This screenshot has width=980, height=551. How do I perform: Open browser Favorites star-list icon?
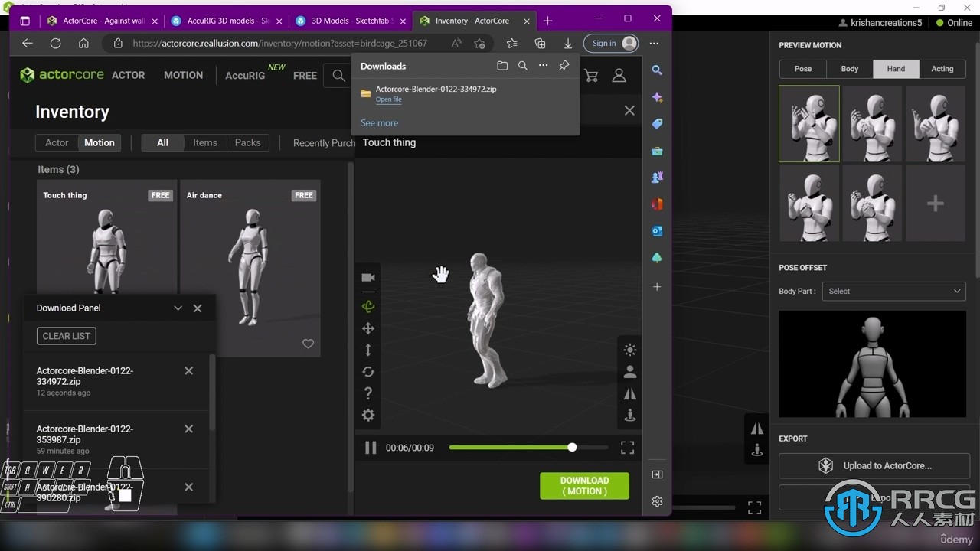(x=511, y=44)
